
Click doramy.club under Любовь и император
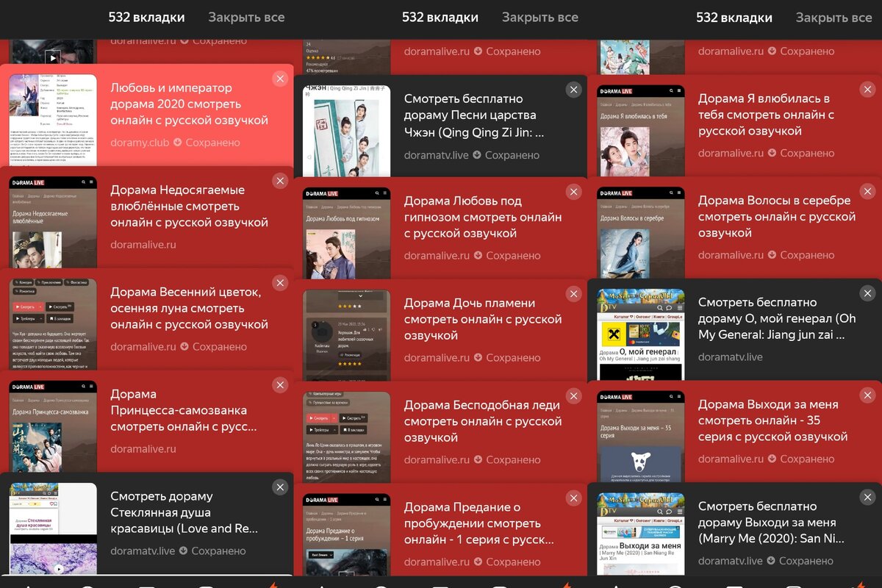tap(139, 143)
